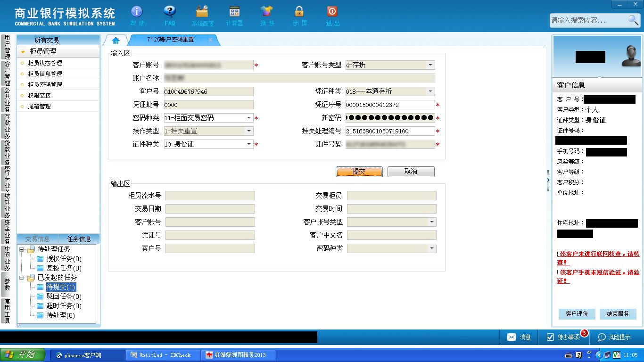This screenshot has height=362, width=644.
Task: Switch to Untitled - IDCheck taskbar window
Action: (164, 355)
